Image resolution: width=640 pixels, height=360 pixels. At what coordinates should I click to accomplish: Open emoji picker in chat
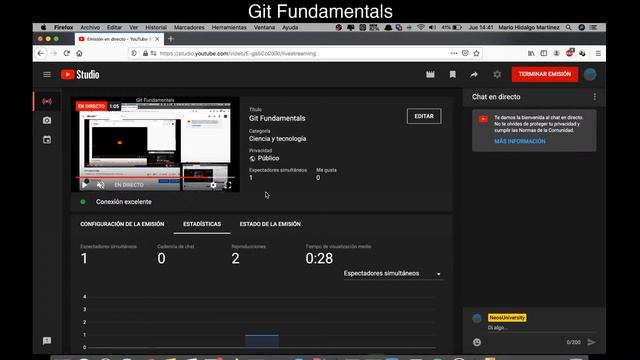[x=477, y=342]
